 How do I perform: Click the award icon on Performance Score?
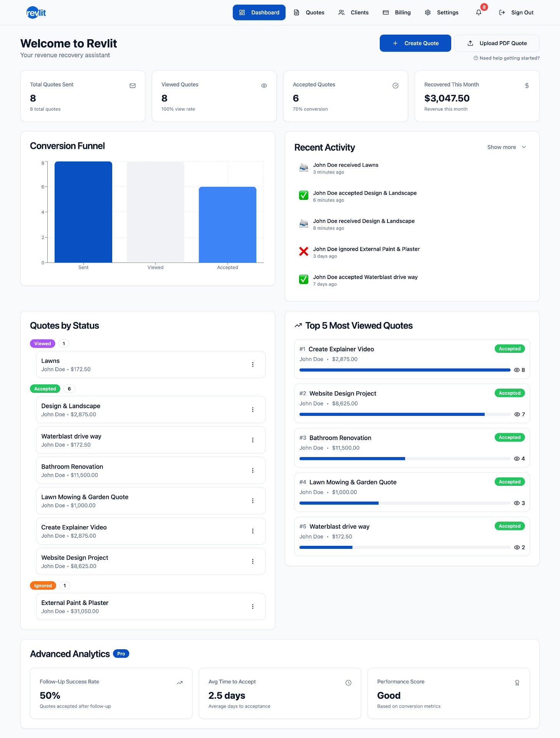(517, 683)
